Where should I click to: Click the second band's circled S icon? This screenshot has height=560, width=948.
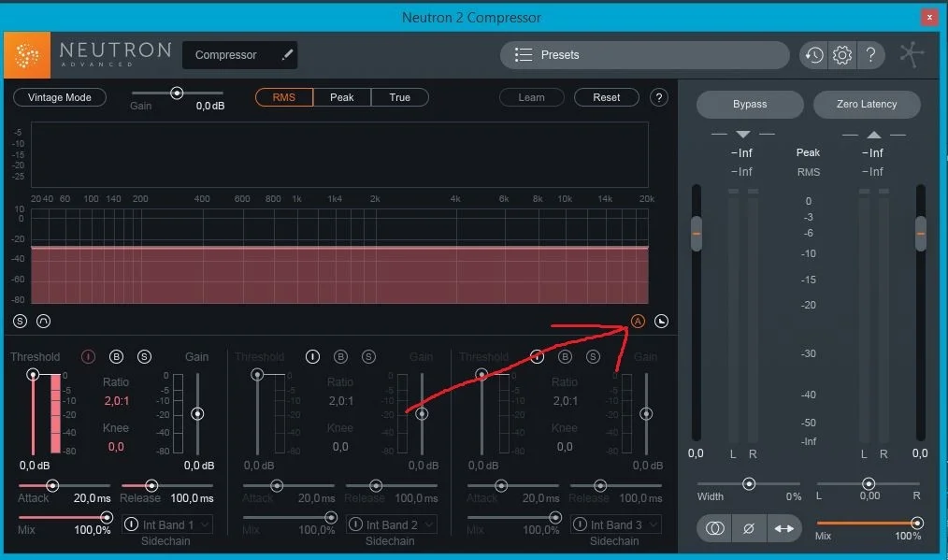tap(368, 357)
